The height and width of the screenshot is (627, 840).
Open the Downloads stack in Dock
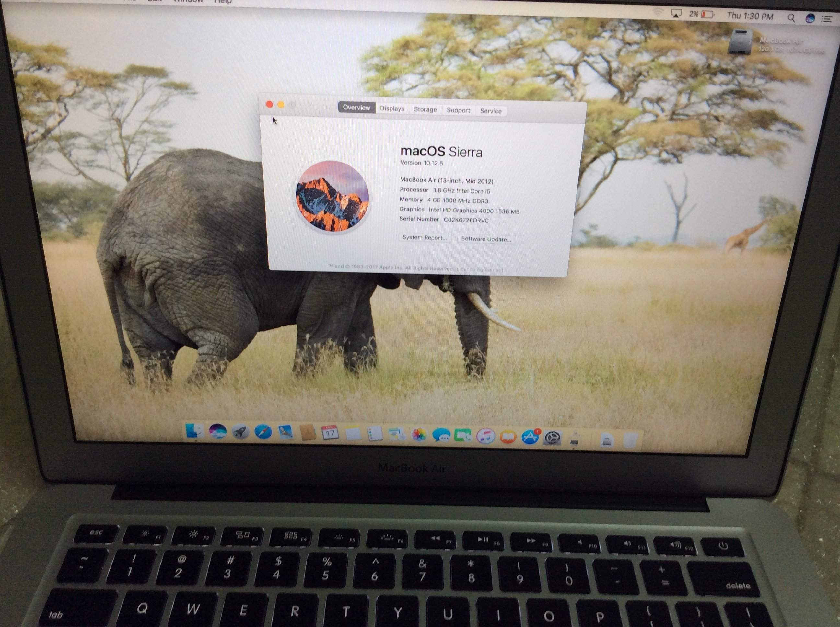607,440
